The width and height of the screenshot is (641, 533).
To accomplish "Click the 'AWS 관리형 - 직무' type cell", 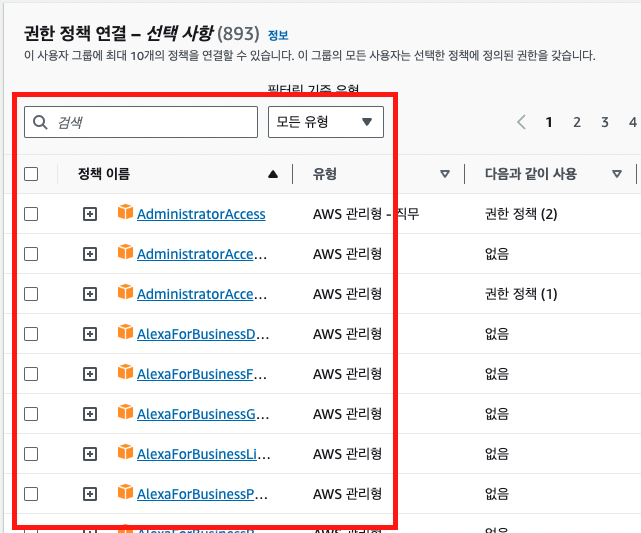I will pyautogui.click(x=366, y=214).
